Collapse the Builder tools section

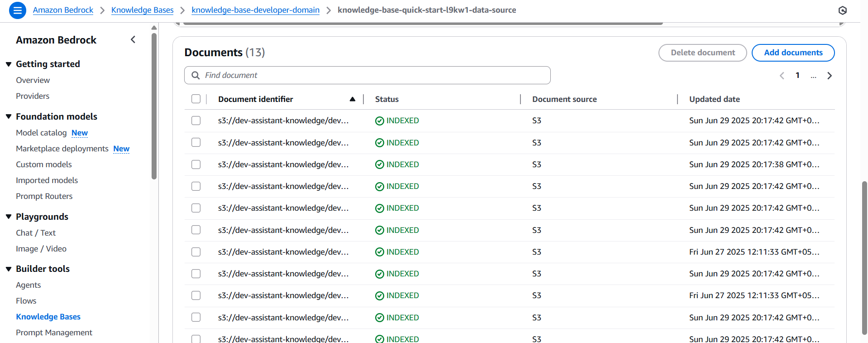pyautogui.click(x=9, y=269)
